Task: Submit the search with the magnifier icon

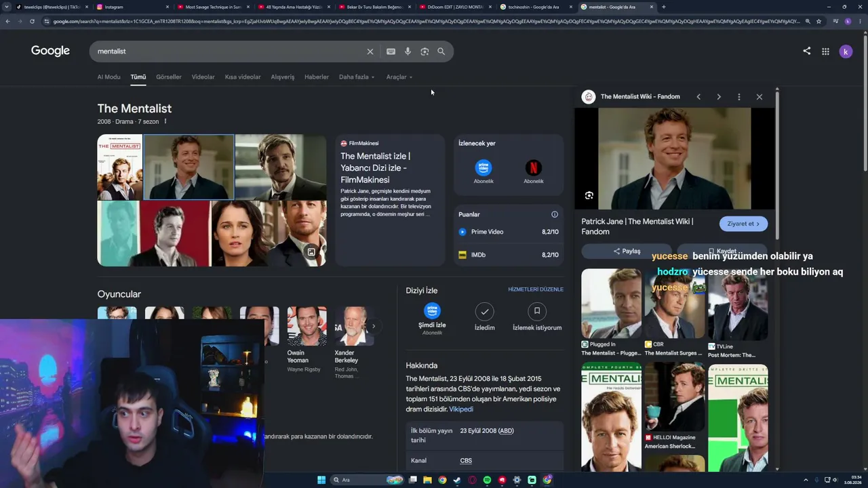Action: [441, 52]
